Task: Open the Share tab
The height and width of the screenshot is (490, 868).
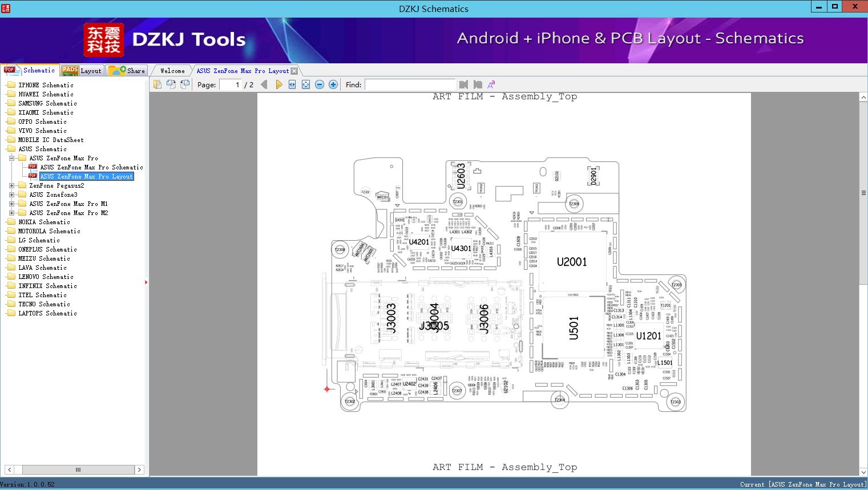Action: coord(128,71)
